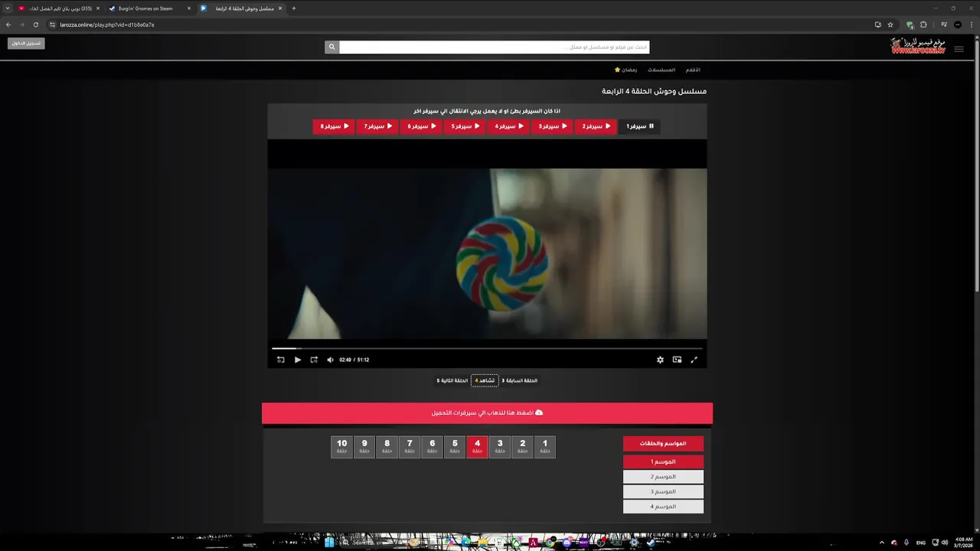Click the Larozza site logo

click(918, 46)
